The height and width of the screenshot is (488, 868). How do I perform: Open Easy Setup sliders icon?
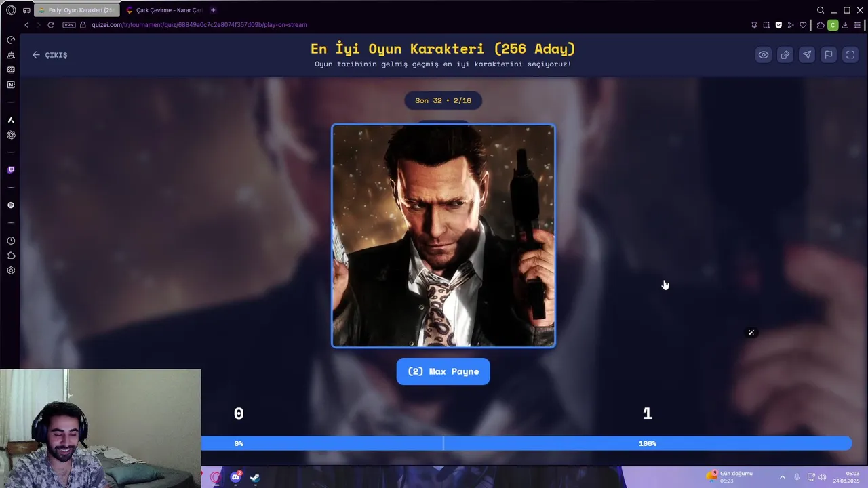click(x=858, y=25)
